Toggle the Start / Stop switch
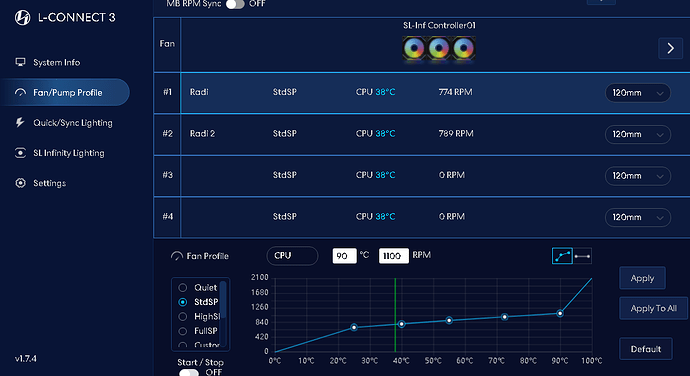 tap(189, 372)
